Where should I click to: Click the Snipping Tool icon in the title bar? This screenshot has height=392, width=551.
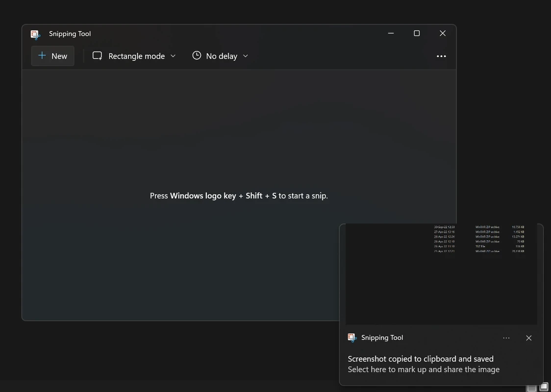tap(35, 34)
